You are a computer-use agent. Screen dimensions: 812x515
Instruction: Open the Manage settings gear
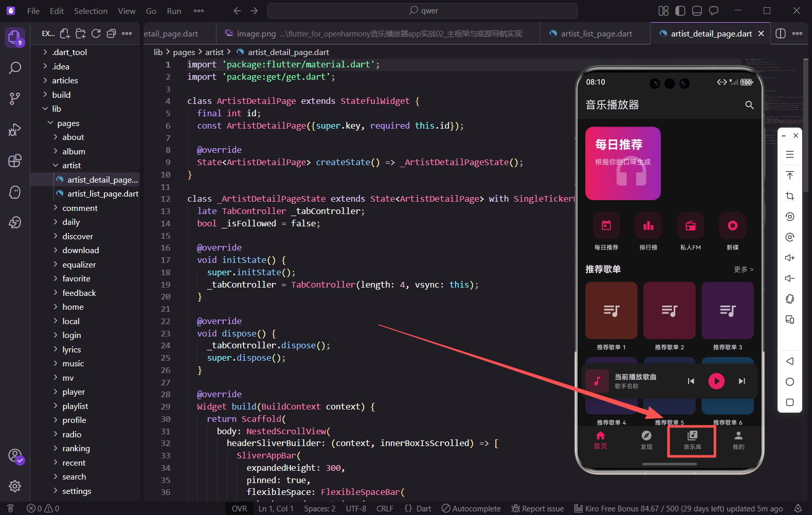[x=15, y=486]
